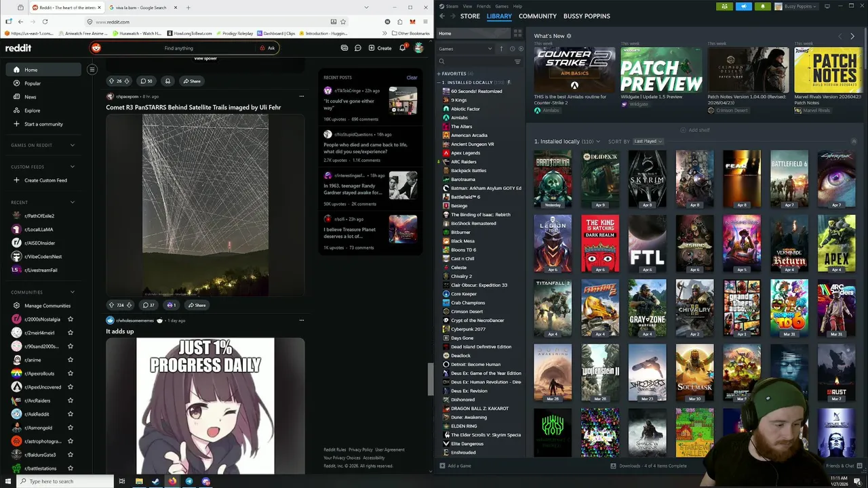Click Add shelf in Steam library
Screen dimensions: 868x488
click(x=695, y=129)
